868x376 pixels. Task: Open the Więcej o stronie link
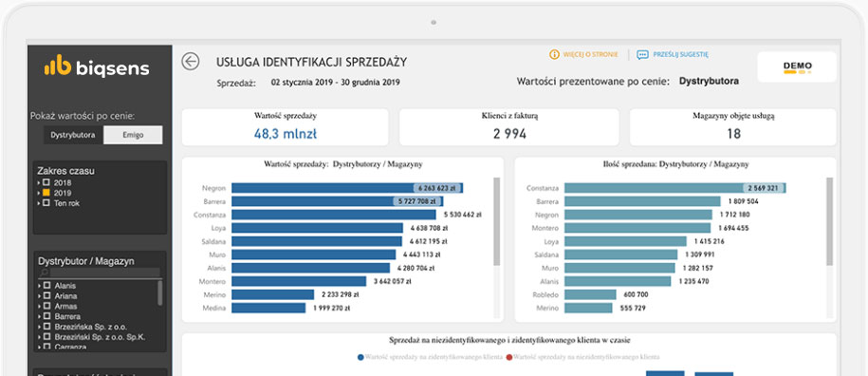pos(590,54)
